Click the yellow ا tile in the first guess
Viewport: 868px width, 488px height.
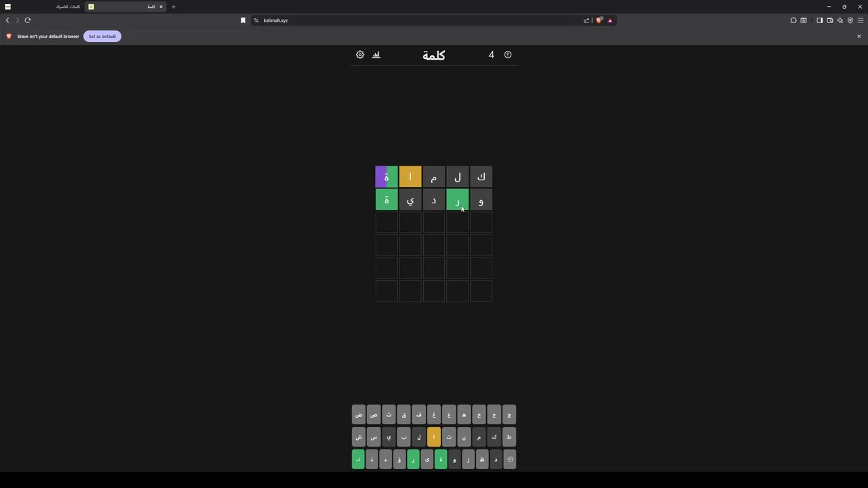410,177
